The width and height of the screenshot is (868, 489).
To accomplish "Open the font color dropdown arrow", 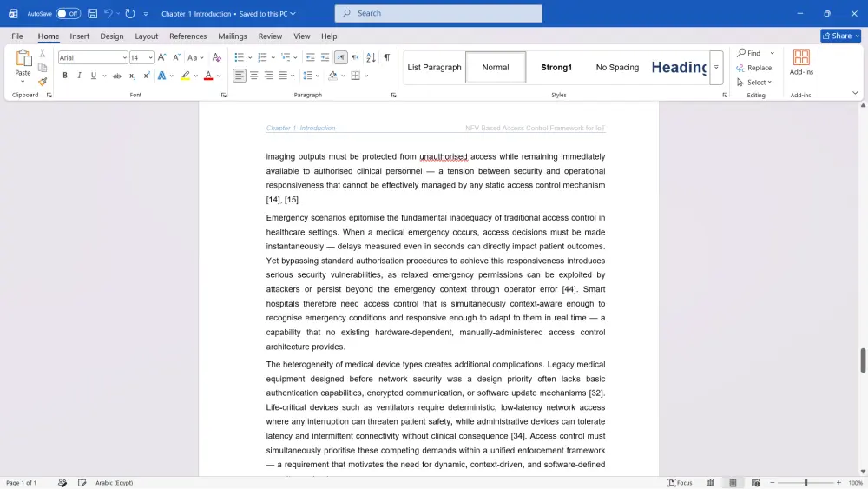I will pos(220,76).
